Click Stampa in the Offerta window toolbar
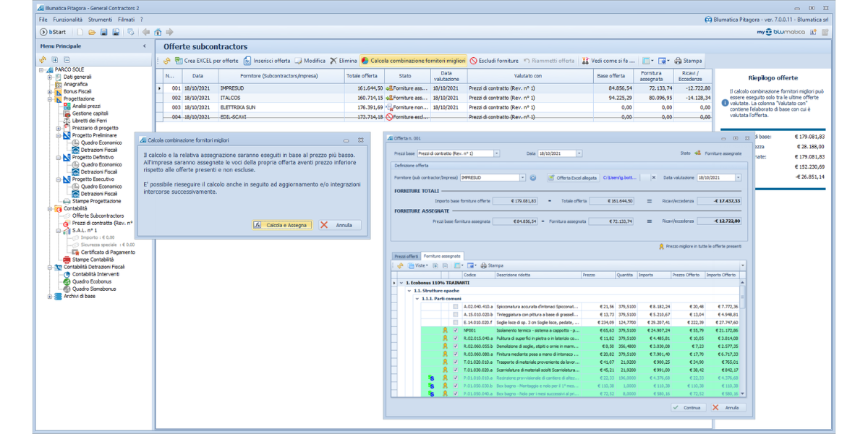Image resolution: width=868 pixels, height=434 pixels. pyautogui.click(x=492, y=265)
